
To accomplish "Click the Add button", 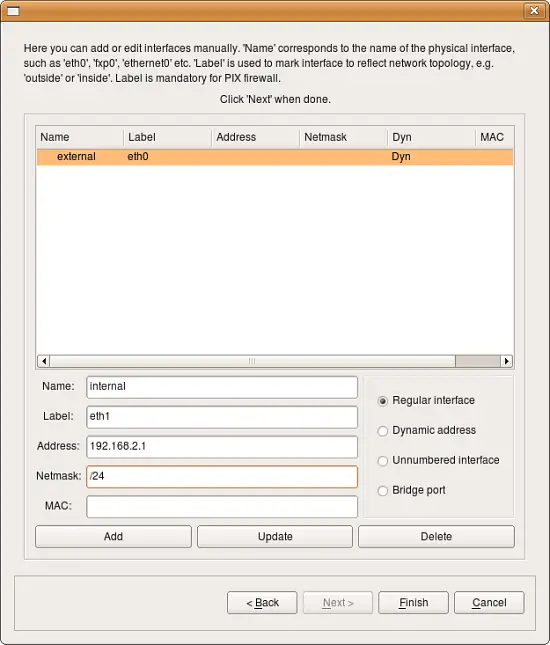I will point(114,536).
